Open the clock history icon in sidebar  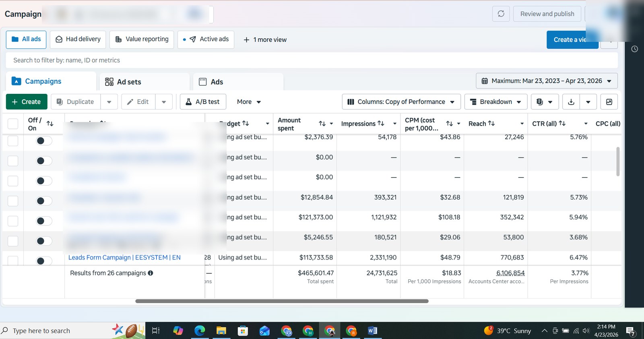point(634,49)
